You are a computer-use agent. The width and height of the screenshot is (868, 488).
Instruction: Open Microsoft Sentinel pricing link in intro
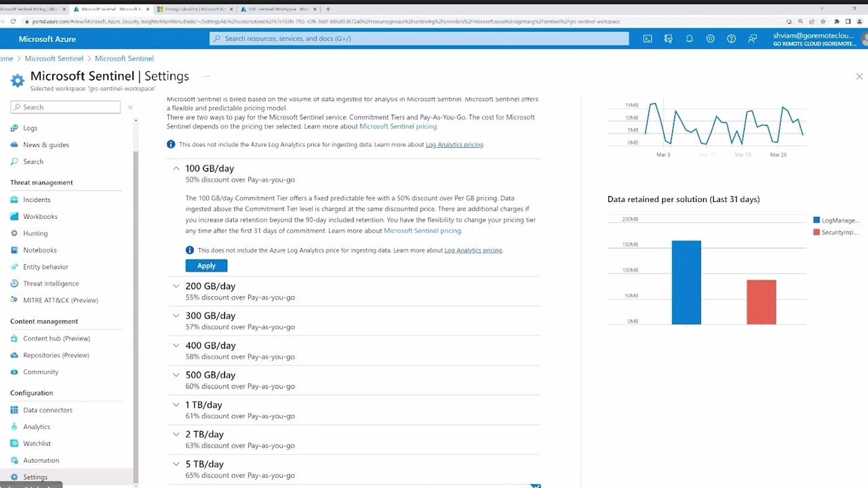(398, 126)
